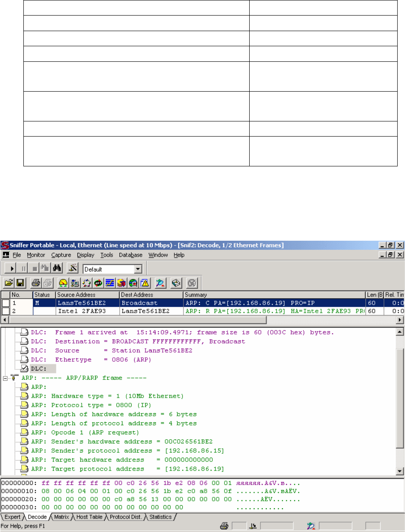Open the Alarm Log warning icon
Screen dimensions: 405x532
click(x=145, y=283)
